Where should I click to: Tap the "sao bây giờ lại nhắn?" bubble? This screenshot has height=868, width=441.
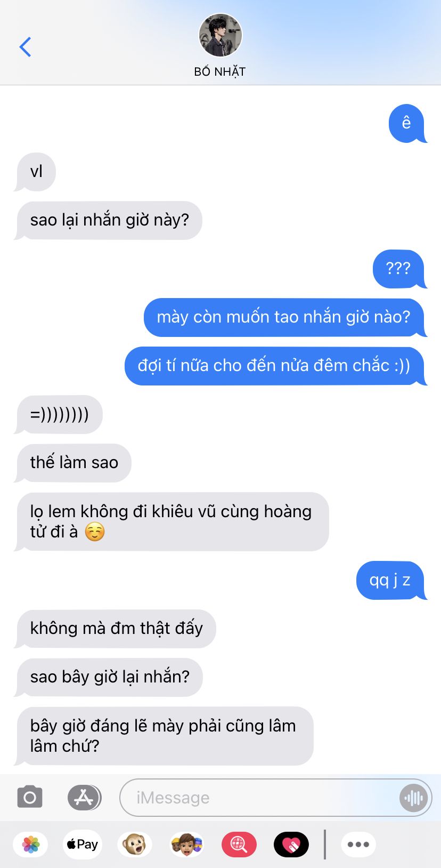coord(109,677)
